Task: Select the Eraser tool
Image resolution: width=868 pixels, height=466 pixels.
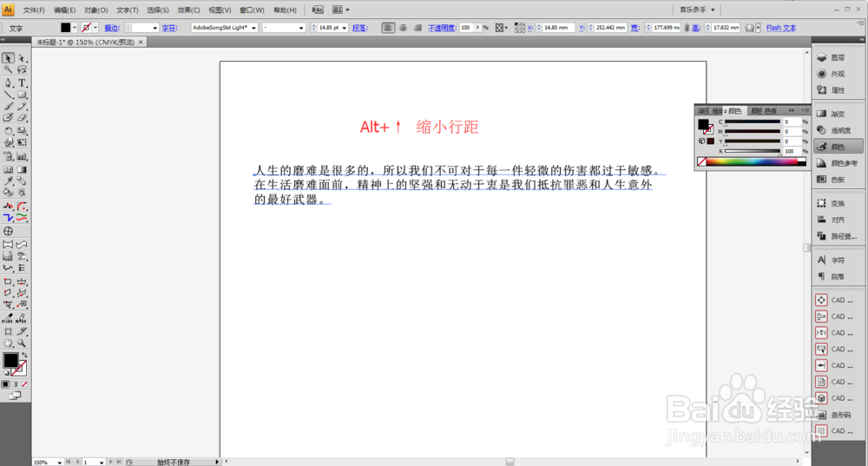Action: click(22, 118)
